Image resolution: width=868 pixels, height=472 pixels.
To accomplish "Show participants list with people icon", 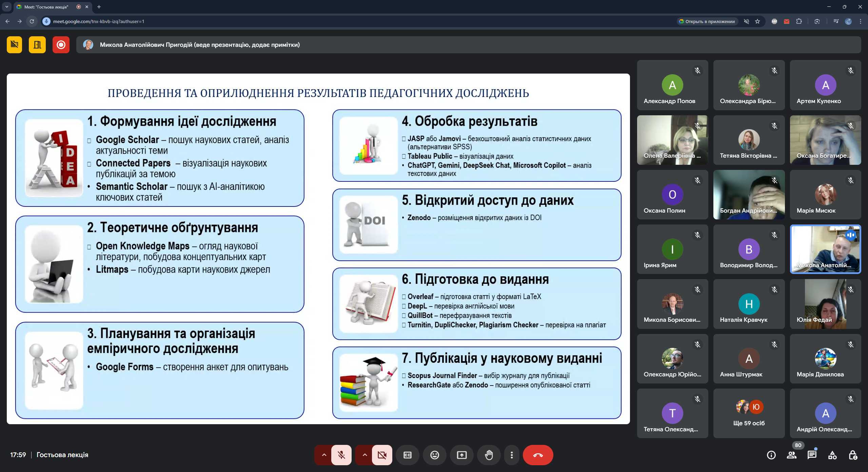I will pyautogui.click(x=792, y=455).
